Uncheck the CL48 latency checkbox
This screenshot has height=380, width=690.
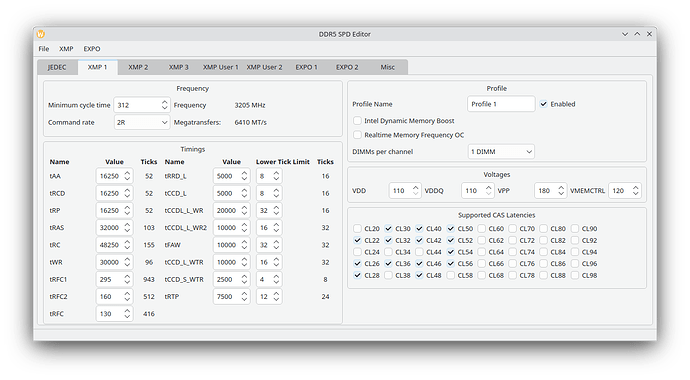[419, 275]
